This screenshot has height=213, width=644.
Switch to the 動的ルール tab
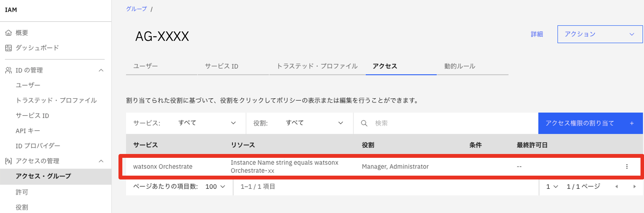click(460, 66)
